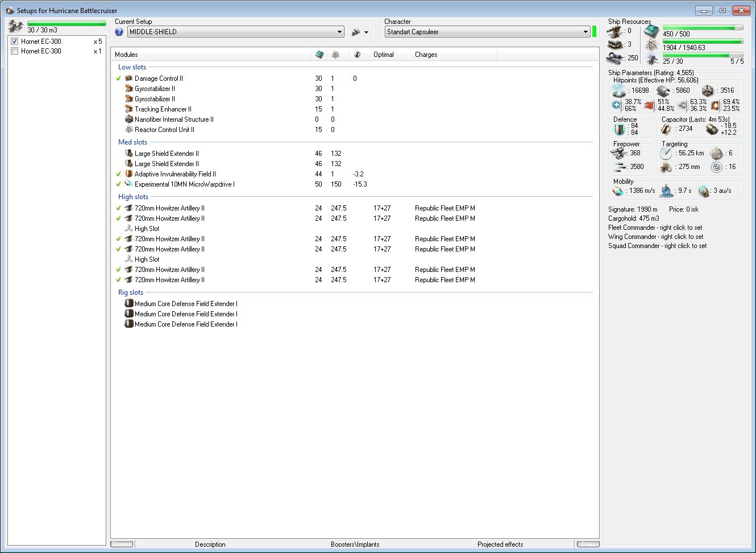Click the Nanofiber Internal Structure II icon
The width and height of the screenshot is (756, 553).
tap(129, 119)
